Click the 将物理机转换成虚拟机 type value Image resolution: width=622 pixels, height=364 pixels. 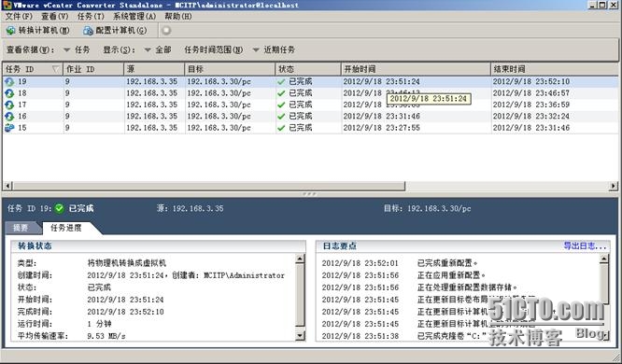[127, 263]
